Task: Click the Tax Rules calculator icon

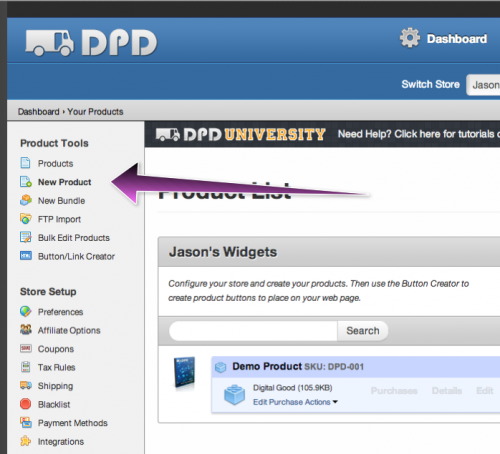Action: [x=26, y=367]
